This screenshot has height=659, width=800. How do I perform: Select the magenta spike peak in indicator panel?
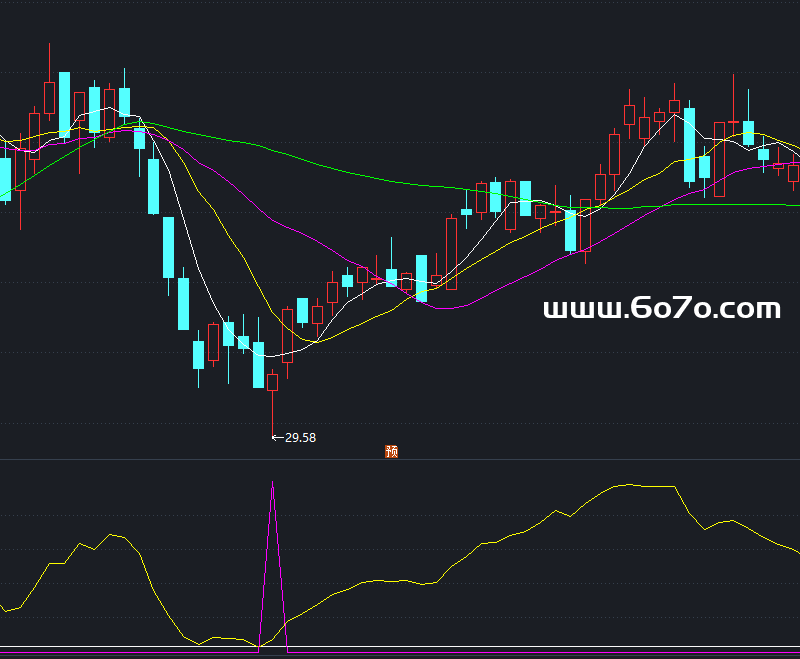coord(273,485)
